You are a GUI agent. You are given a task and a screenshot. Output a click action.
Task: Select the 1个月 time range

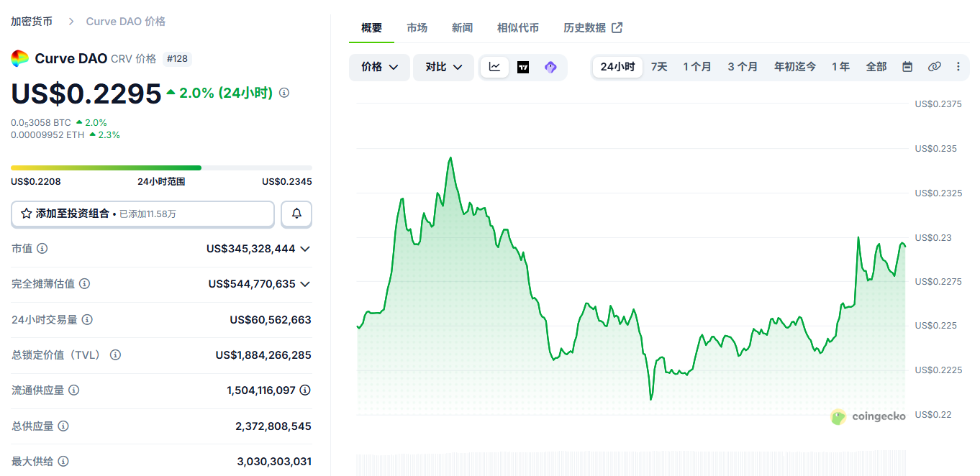click(697, 67)
